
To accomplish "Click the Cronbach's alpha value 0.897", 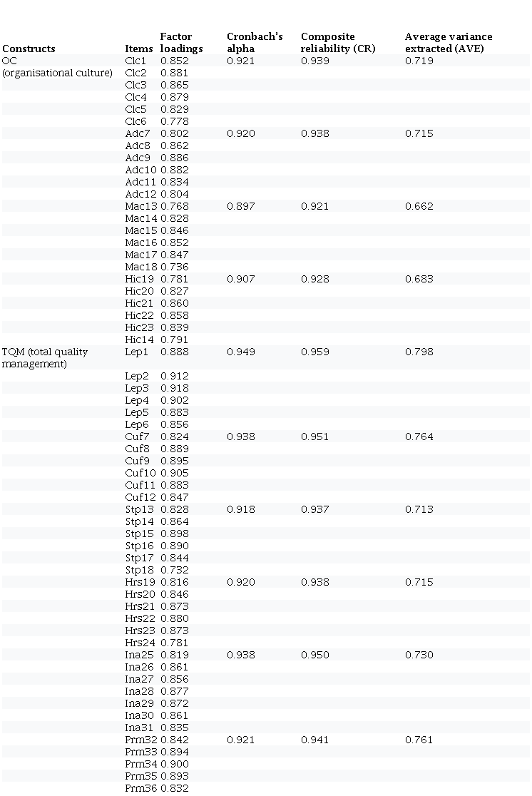I will coord(241,206).
